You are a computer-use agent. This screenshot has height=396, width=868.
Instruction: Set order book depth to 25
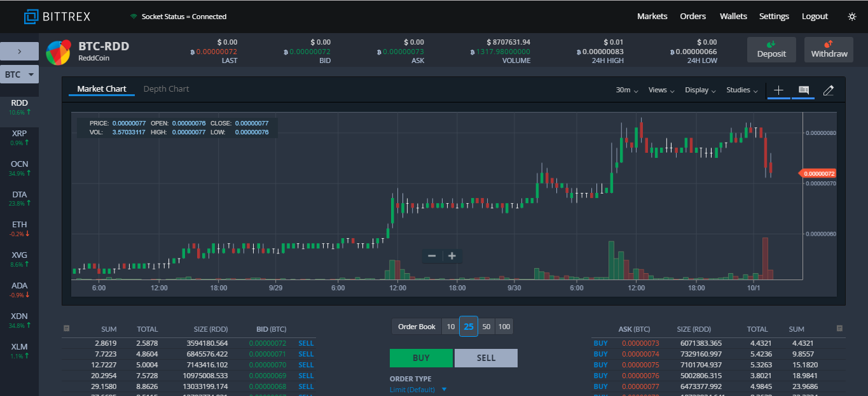(469, 327)
